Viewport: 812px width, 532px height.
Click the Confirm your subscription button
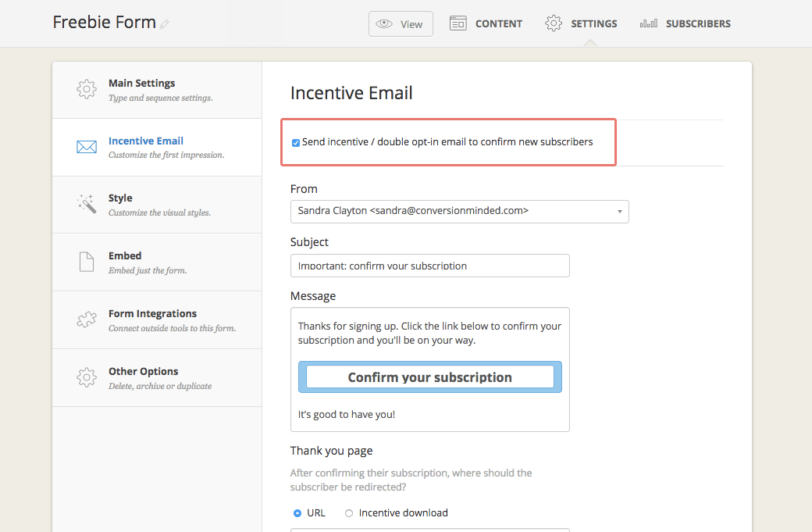tap(429, 377)
